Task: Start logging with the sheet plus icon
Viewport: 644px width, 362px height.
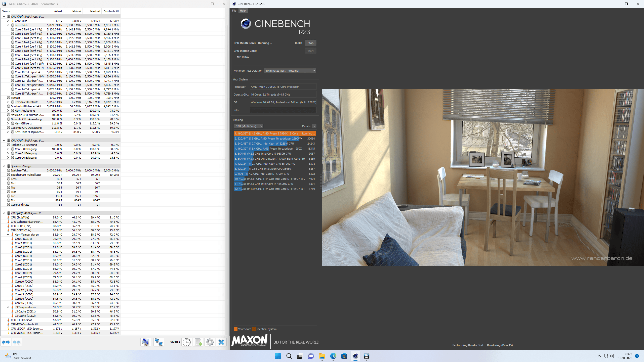Action: (198, 342)
